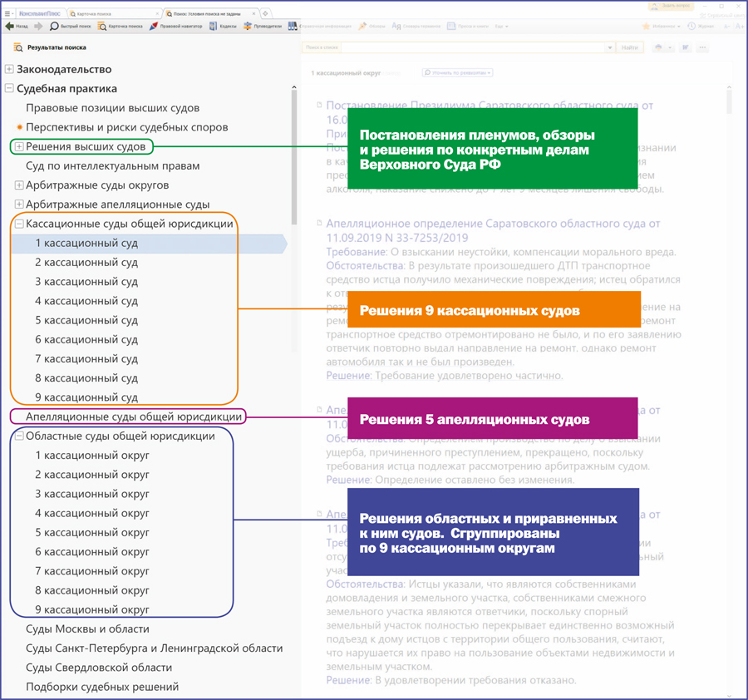Open Апелляционные суды общей юрисдикции

click(134, 417)
